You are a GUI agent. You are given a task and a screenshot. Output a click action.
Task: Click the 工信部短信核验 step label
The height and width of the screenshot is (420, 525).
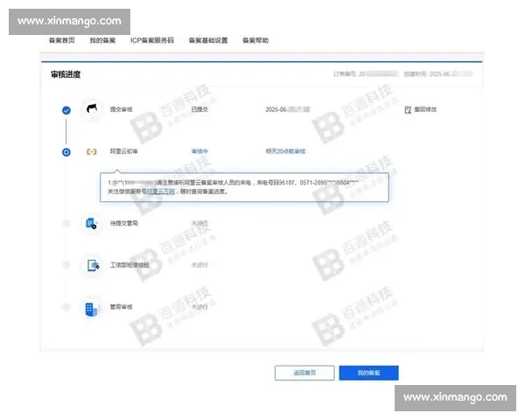coord(129,265)
